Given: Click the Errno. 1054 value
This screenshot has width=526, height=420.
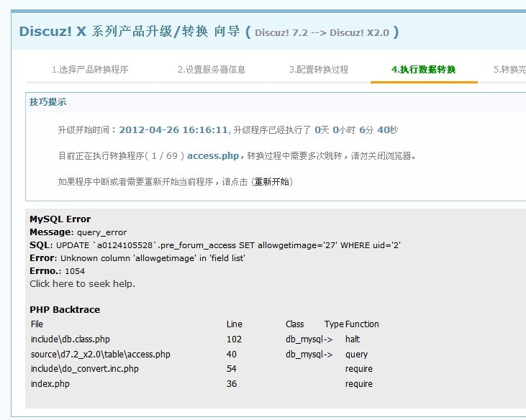Looking at the screenshot, I should point(75,271).
